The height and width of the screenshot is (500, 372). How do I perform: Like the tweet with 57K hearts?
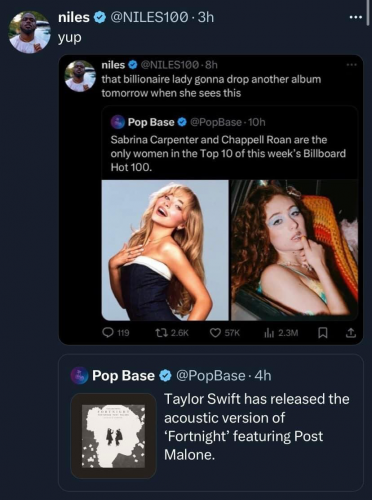point(215,332)
